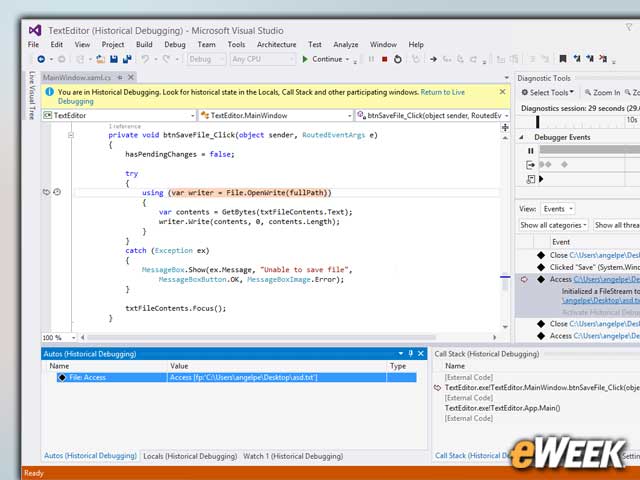The image size is (640, 480).
Task: Toggle a bookmark with the bookmark icon
Action: pyautogui.click(x=563, y=59)
